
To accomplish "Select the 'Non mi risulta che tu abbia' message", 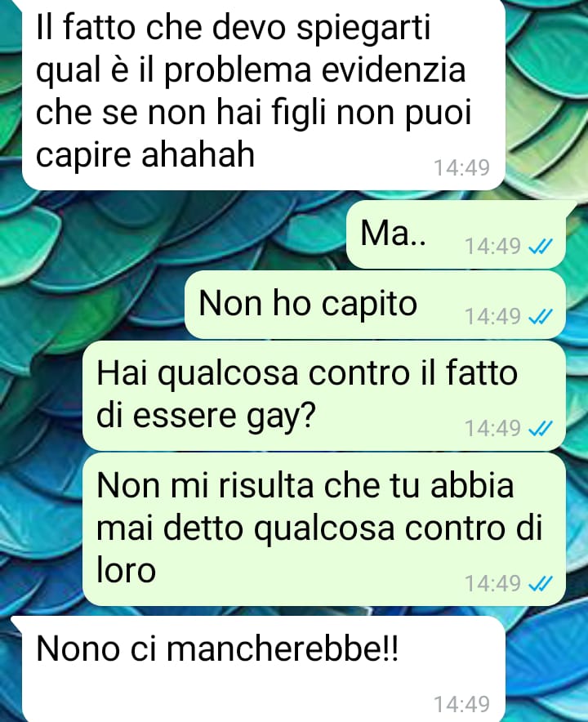I will click(x=323, y=529).
